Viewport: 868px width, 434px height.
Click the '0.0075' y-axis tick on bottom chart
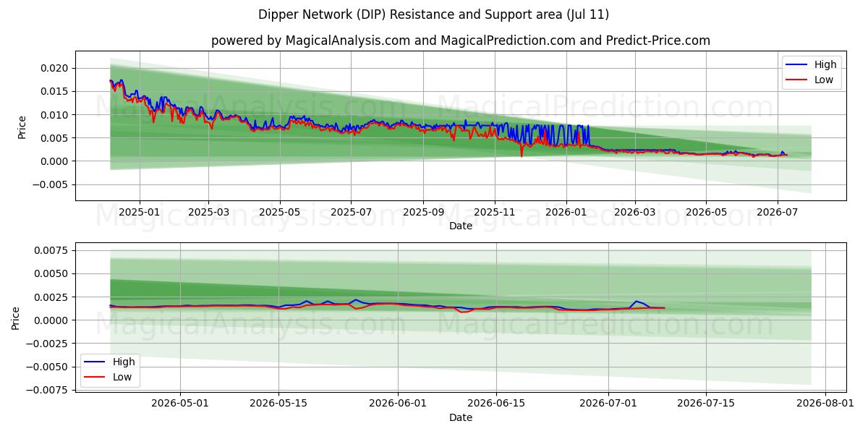(52, 250)
